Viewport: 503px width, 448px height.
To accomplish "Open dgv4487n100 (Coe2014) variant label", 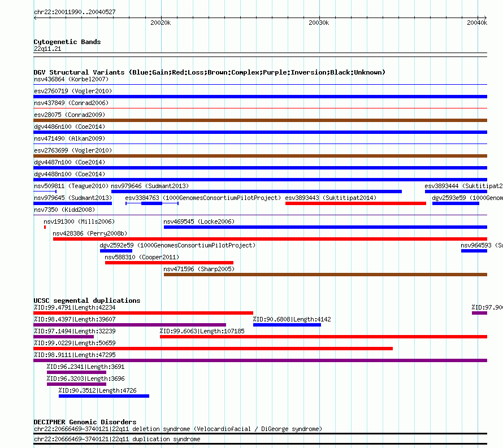I will [x=70, y=162].
